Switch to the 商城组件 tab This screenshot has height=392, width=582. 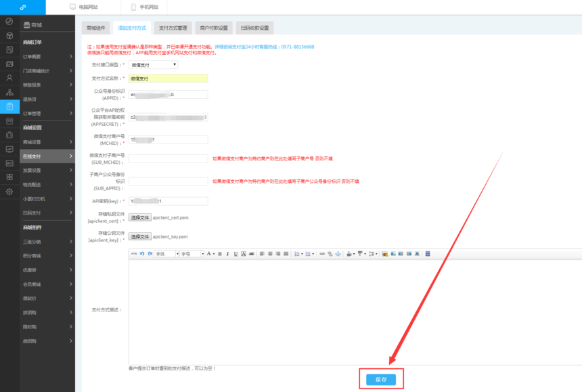tap(96, 28)
